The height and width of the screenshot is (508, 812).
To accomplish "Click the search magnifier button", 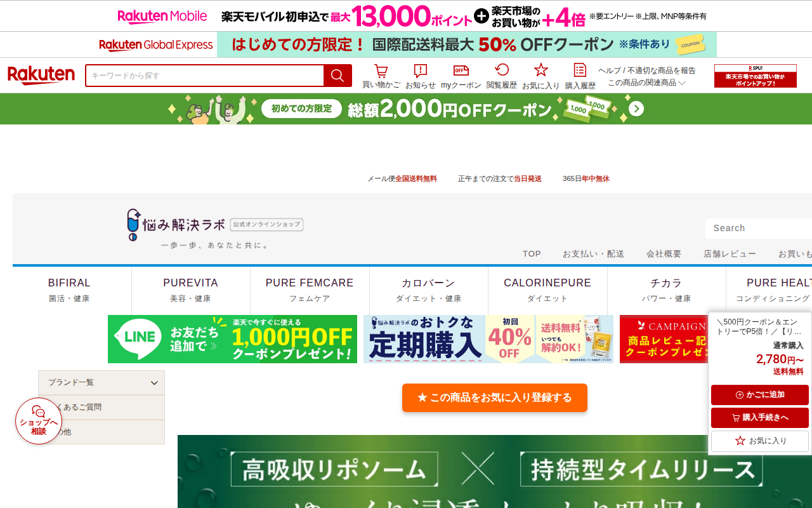I will click(x=337, y=76).
